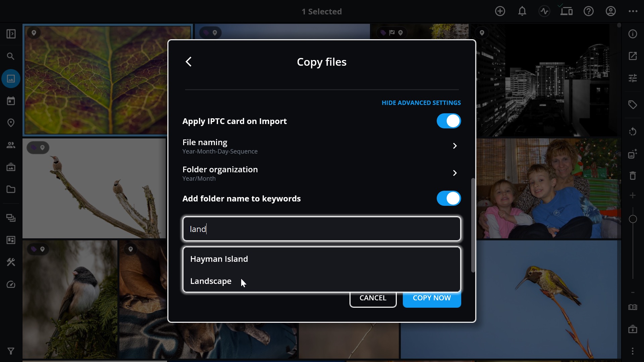644x362 pixels.
Task: Open the activity monitor icon
Action: 544,11
